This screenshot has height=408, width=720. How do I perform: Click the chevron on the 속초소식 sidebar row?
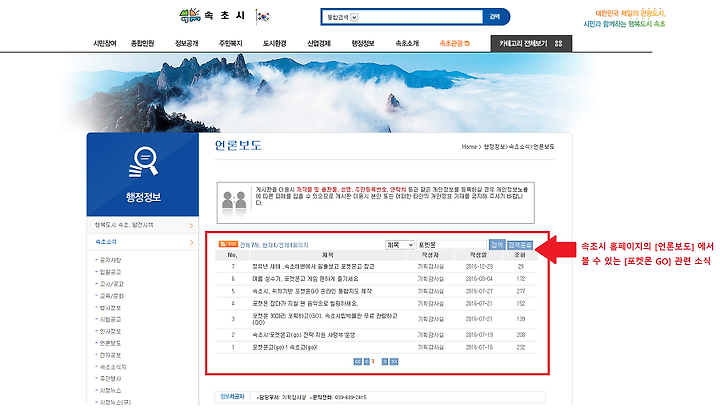pyautogui.click(x=191, y=242)
